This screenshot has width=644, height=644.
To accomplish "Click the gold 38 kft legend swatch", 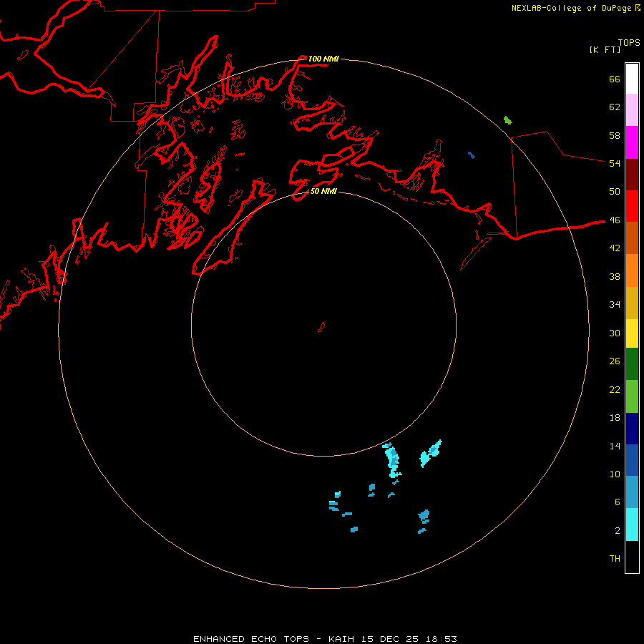I will coord(632,303).
